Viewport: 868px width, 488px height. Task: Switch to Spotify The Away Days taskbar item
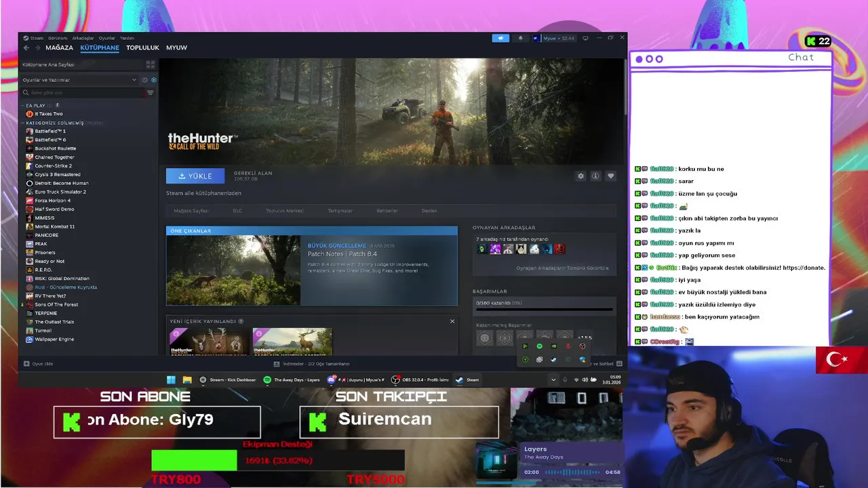pyautogui.click(x=292, y=380)
